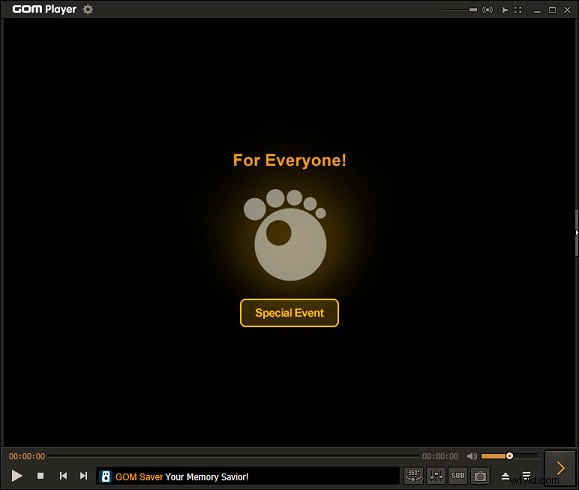Enable 360 degree video mode
This screenshot has width=579, height=490.
(414, 476)
